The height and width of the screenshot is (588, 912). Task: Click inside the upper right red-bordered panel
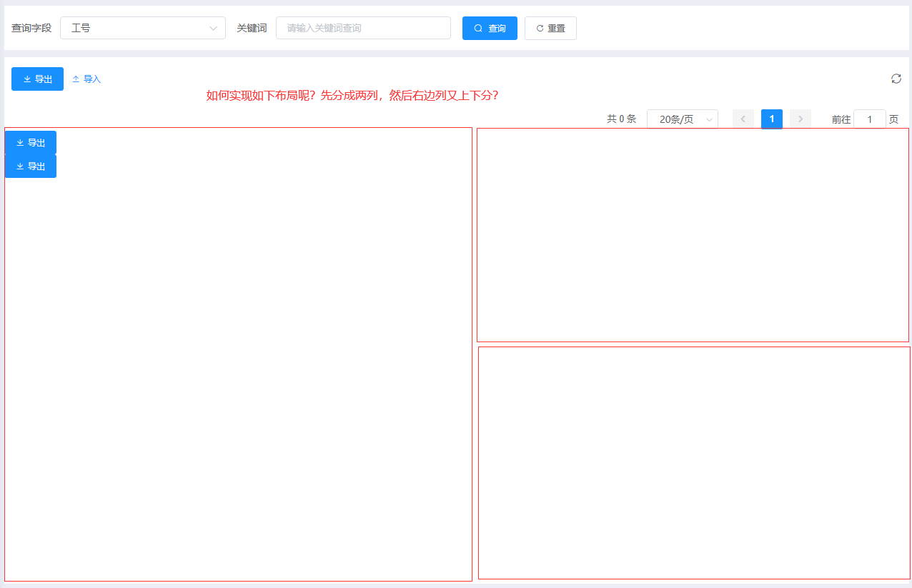(x=693, y=235)
